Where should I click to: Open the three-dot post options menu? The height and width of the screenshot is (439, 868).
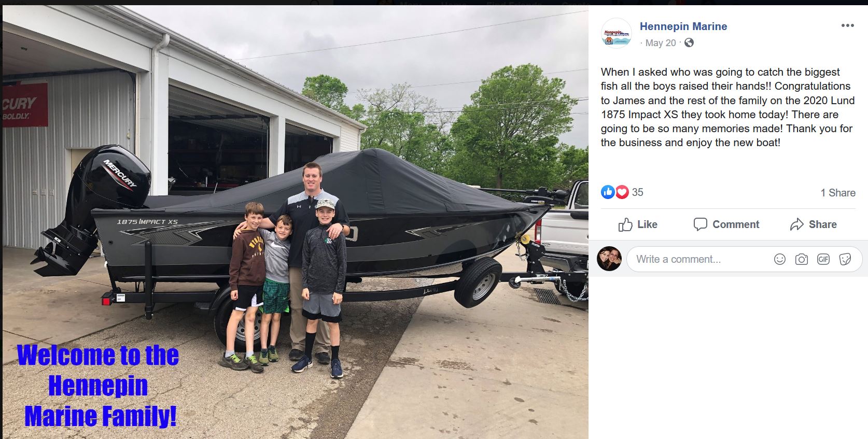point(847,25)
